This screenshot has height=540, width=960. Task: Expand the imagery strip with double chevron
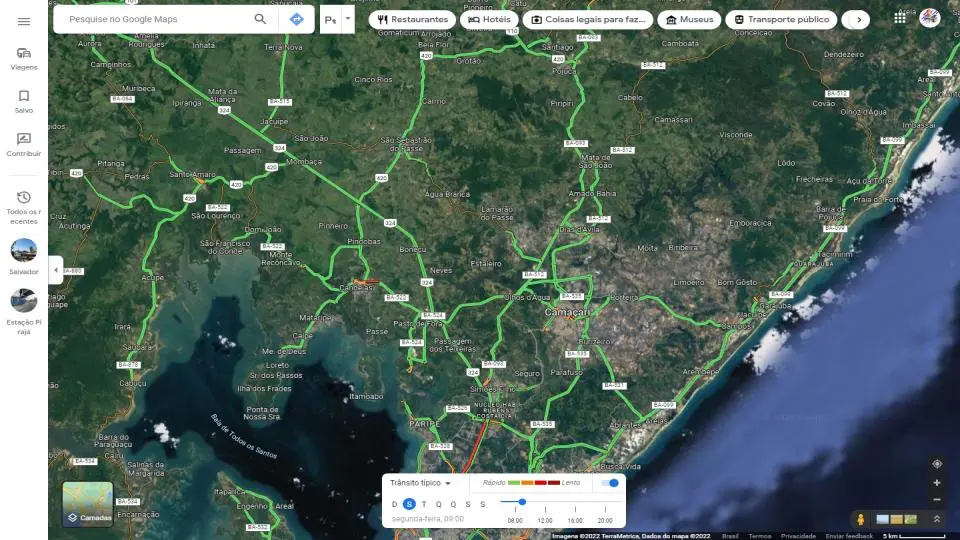(x=937, y=519)
